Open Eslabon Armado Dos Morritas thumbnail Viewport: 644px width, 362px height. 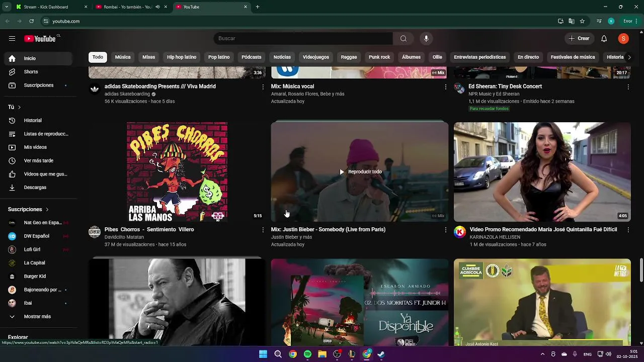360,302
